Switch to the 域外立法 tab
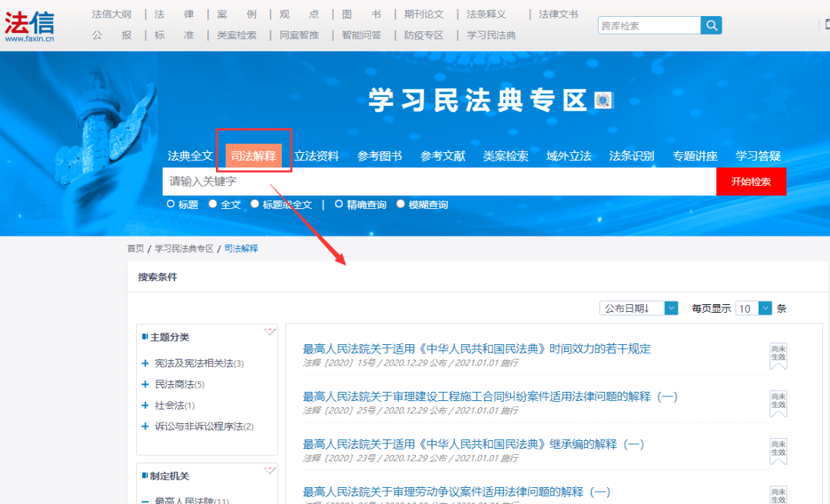Viewport: 830px width, 504px height. coord(569,156)
